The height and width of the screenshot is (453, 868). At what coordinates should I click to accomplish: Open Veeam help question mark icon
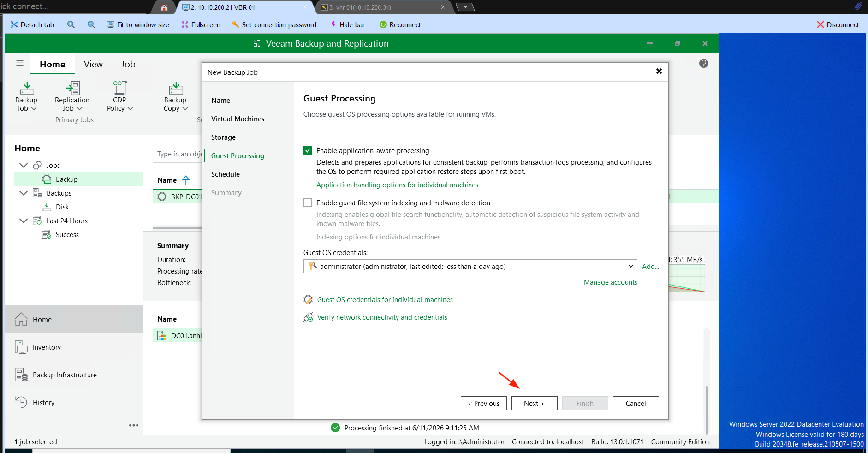703,63
